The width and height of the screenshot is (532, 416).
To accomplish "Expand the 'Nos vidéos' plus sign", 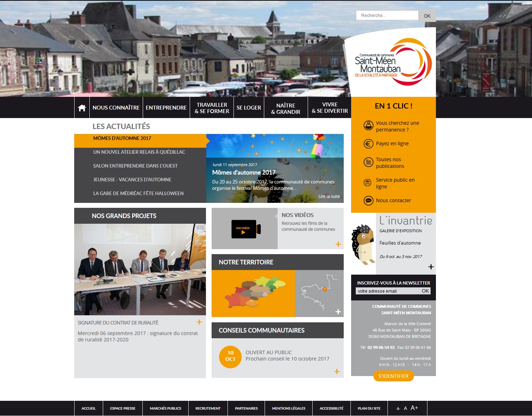I will (x=338, y=244).
